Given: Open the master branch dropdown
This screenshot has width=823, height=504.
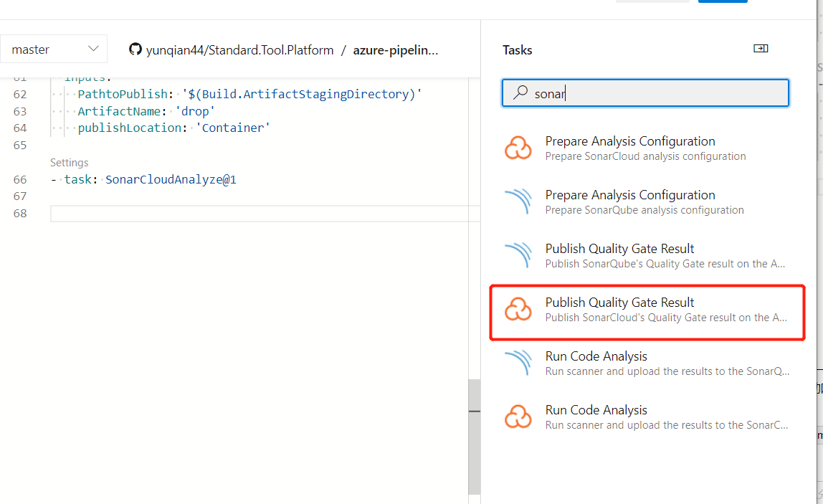Looking at the screenshot, I should [x=54, y=49].
